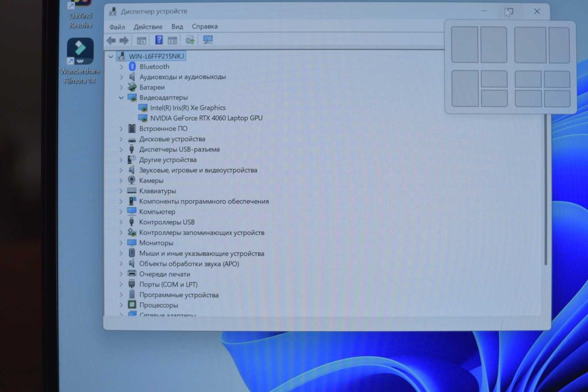Image resolution: width=588 pixels, height=392 pixels.
Task: Select Объекты обработки звука (APO) row
Action: pyautogui.click(x=189, y=264)
